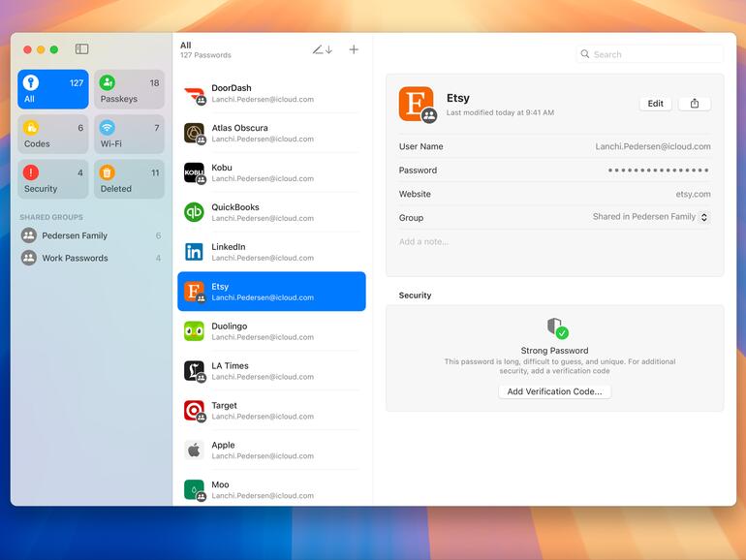Click the Strong Password heading

[554, 351]
